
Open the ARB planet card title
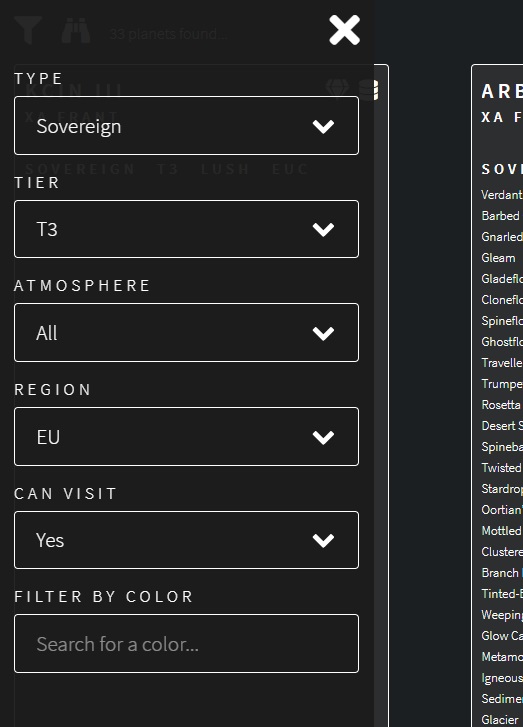(502, 91)
